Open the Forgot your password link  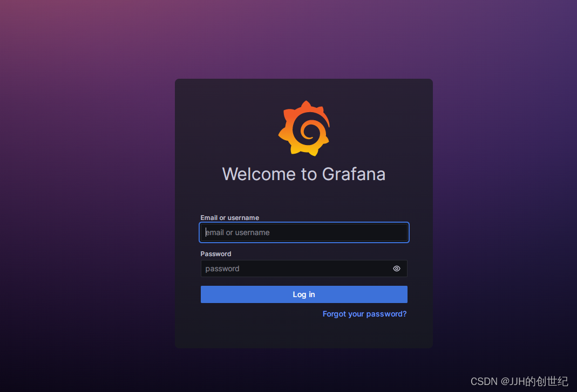coord(364,314)
